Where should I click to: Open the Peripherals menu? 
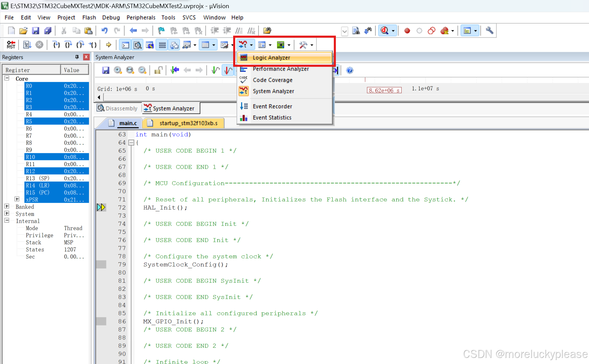point(141,17)
